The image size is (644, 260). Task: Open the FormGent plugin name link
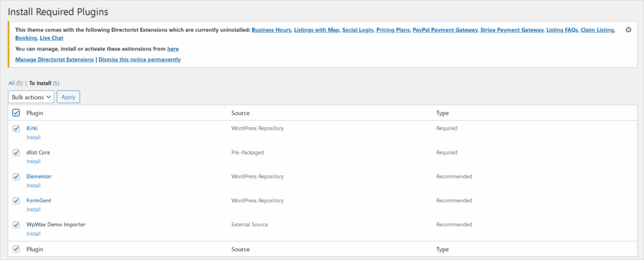point(39,200)
